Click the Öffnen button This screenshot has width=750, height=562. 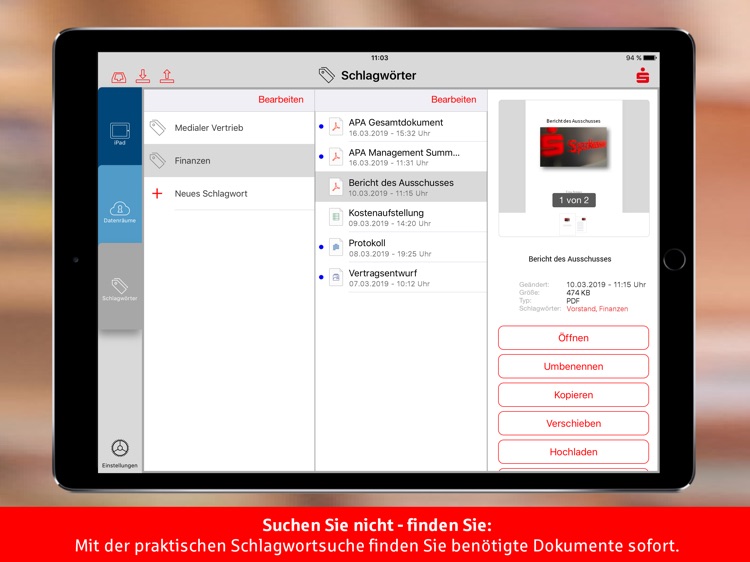tap(574, 338)
